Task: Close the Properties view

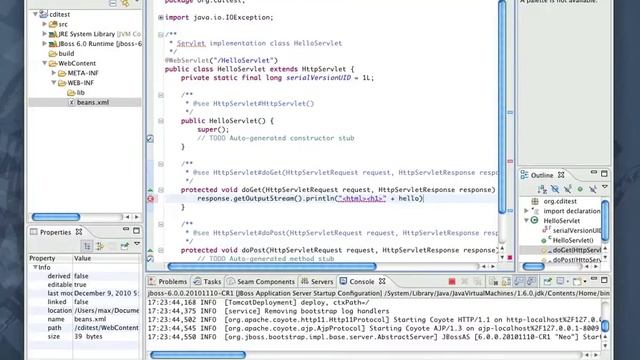Action: point(79,231)
